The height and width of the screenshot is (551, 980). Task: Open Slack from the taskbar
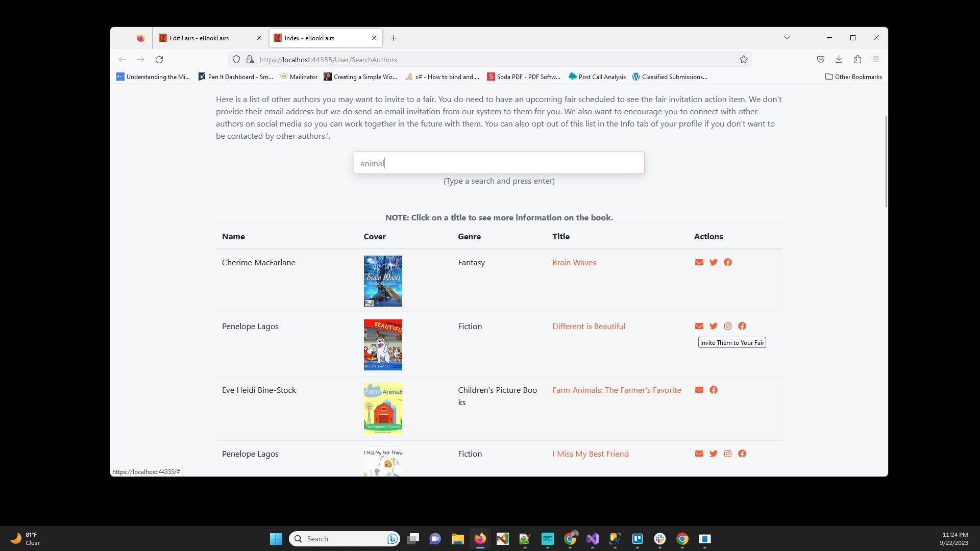click(660, 539)
